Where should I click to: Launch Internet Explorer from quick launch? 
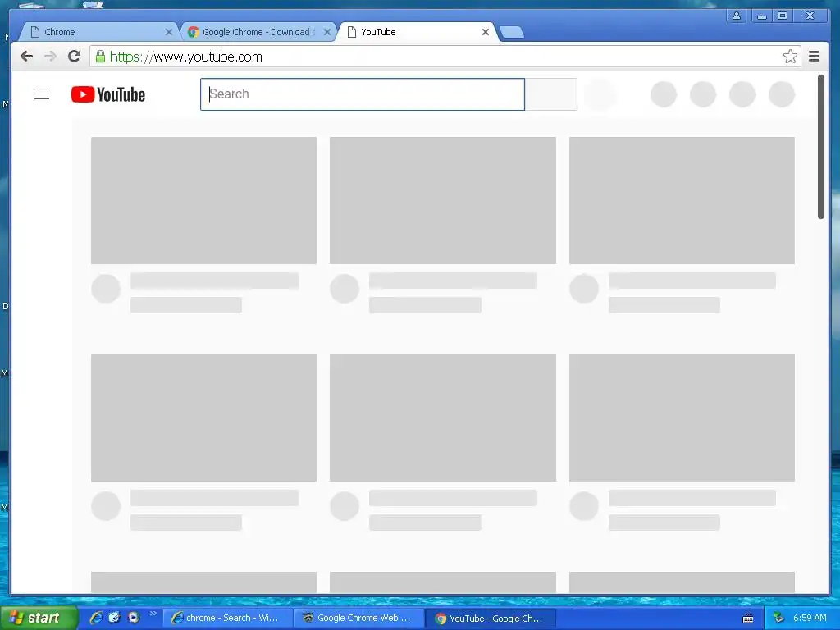(96, 618)
